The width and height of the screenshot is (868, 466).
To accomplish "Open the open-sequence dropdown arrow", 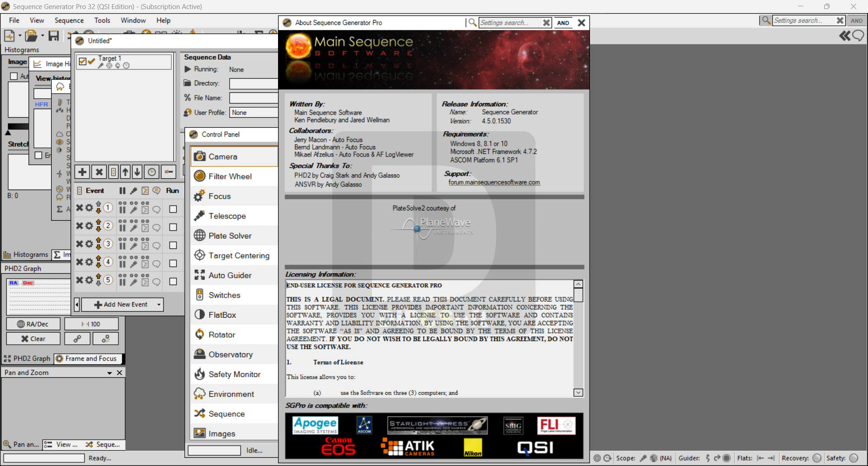I will [42, 35].
